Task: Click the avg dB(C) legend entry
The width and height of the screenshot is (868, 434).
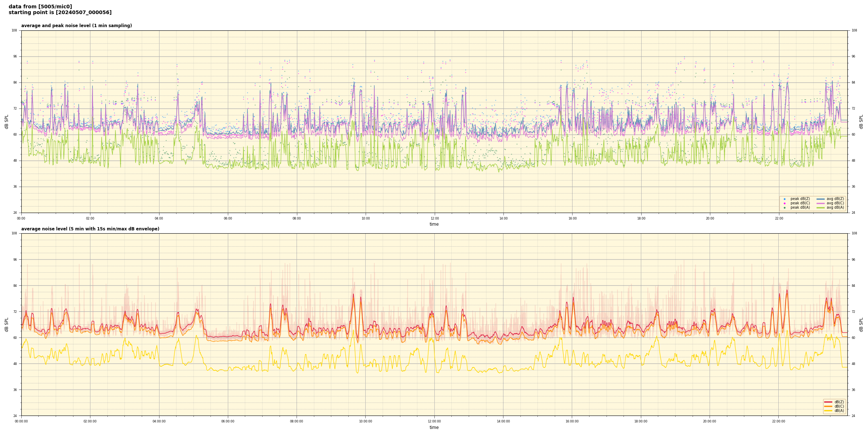Action: [x=835, y=203]
